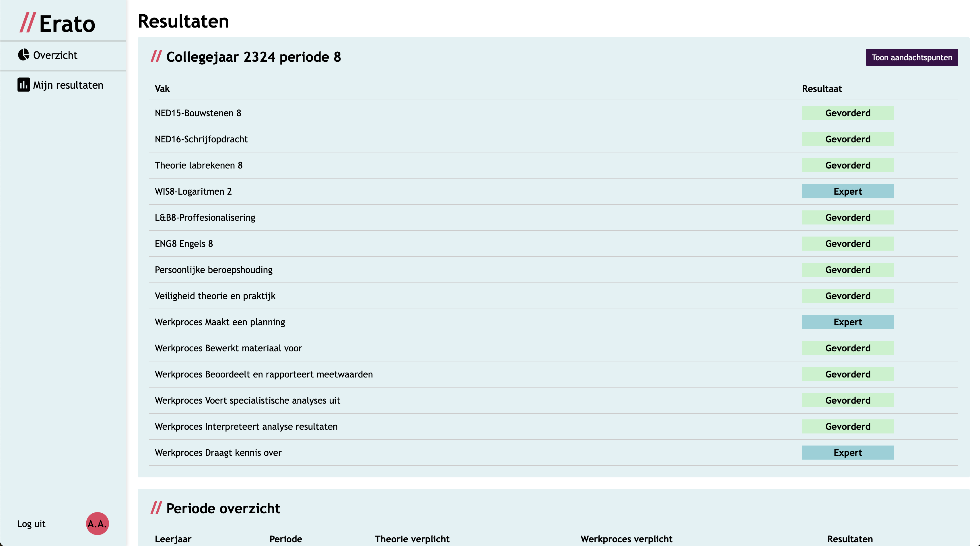Click the Erato logo
Viewport: 980px width, 546px height.
[57, 24]
